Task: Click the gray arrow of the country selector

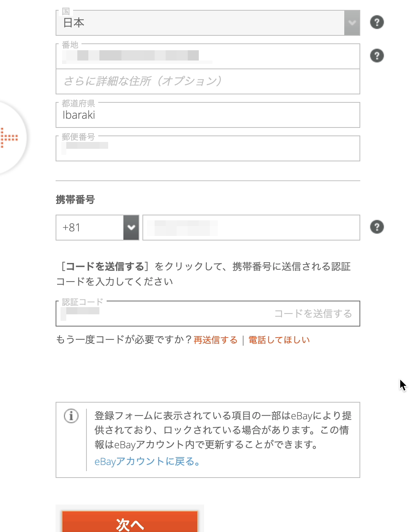Action: 352,23
